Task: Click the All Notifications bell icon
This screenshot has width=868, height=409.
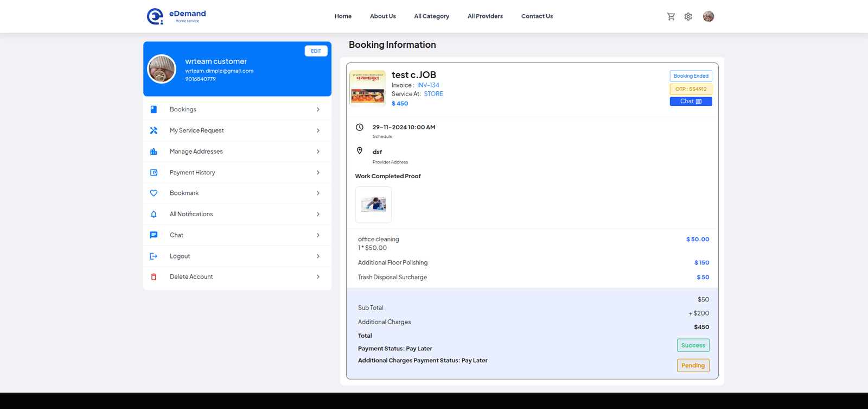Action: point(154,214)
